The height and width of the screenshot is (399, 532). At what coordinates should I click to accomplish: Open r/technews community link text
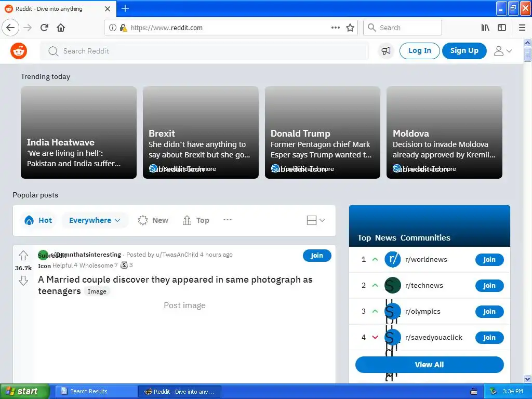click(424, 286)
